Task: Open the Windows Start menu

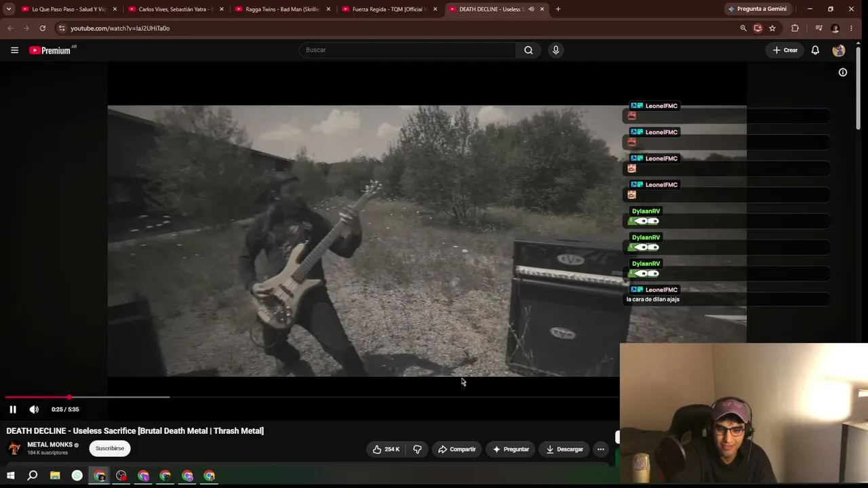Action: (x=10, y=476)
